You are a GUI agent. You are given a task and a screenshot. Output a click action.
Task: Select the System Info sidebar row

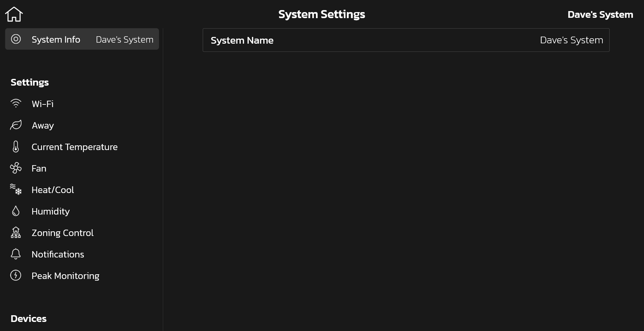[x=82, y=39]
